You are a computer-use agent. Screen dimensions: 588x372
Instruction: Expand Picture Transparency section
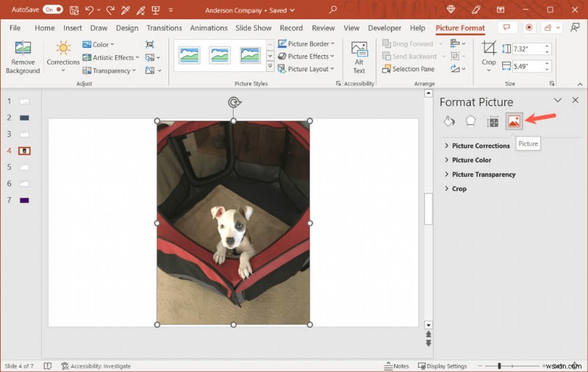tap(480, 174)
